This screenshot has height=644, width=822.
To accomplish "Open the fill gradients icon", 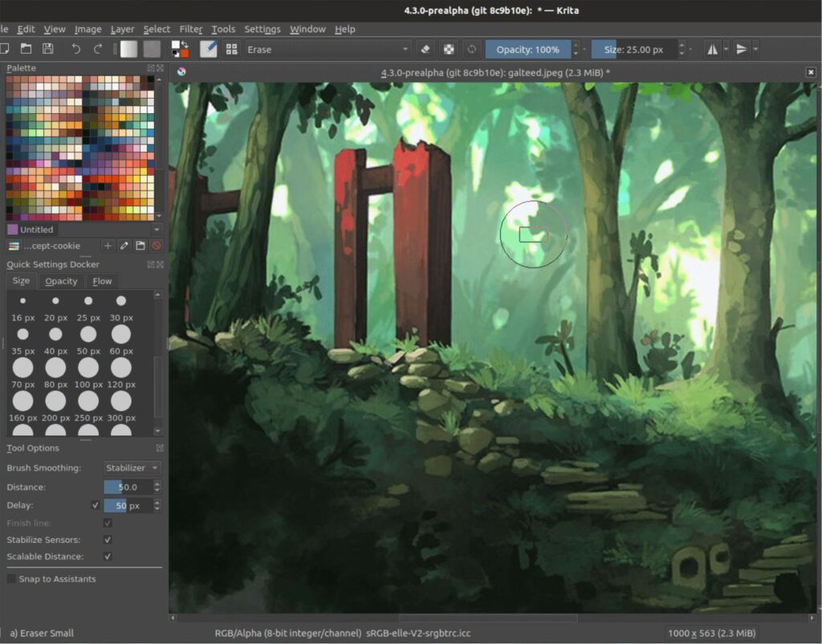I will pyautogui.click(x=129, y=49).
